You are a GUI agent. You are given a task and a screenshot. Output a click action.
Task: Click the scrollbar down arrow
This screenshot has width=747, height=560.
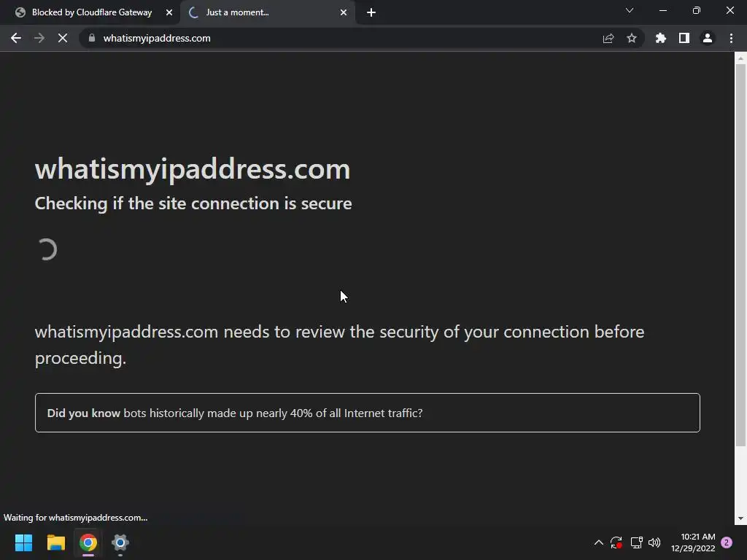[x=740, y=518]
